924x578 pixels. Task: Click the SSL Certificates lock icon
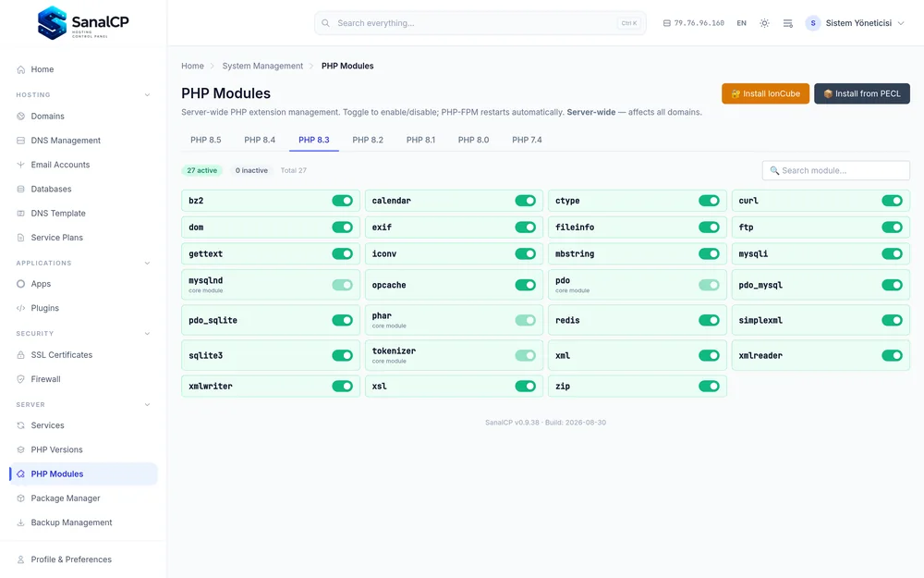[20, 355]
